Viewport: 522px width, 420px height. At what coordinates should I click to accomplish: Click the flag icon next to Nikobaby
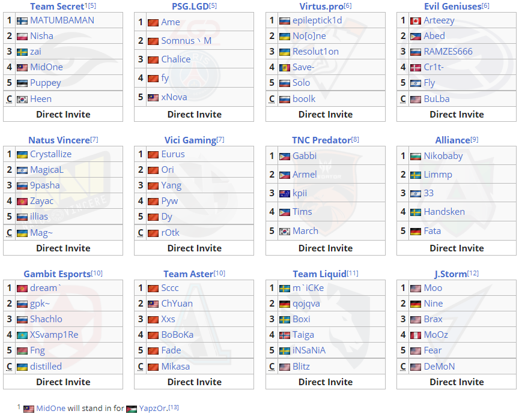(x=416, y=156)
